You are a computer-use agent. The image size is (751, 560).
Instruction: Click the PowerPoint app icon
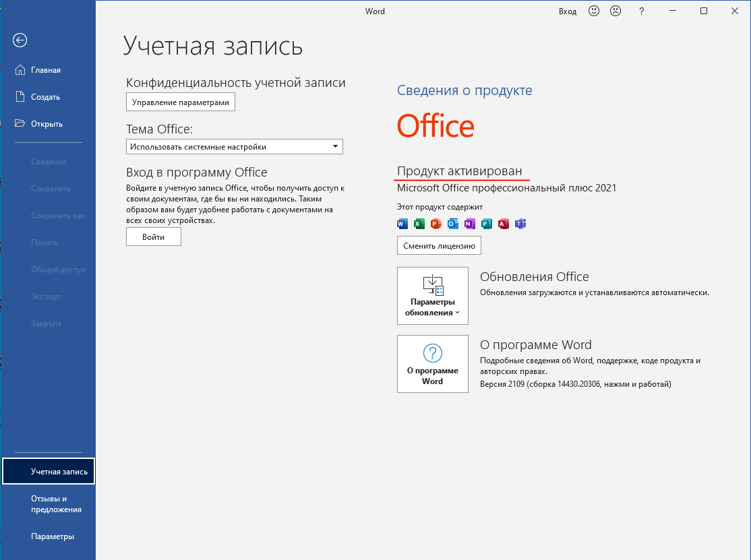click(x=436, y=224)
